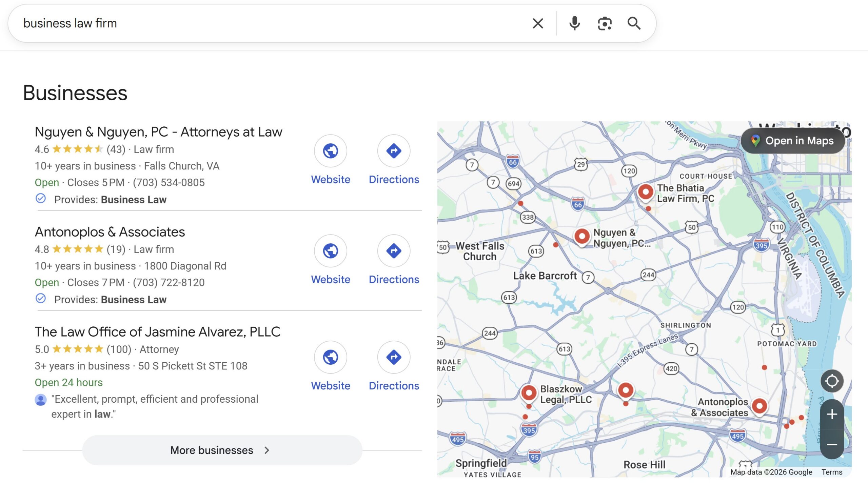Viewport: 868px width, 484px height.
Task: Click the magnifying glass search icon
Action: 634,23
